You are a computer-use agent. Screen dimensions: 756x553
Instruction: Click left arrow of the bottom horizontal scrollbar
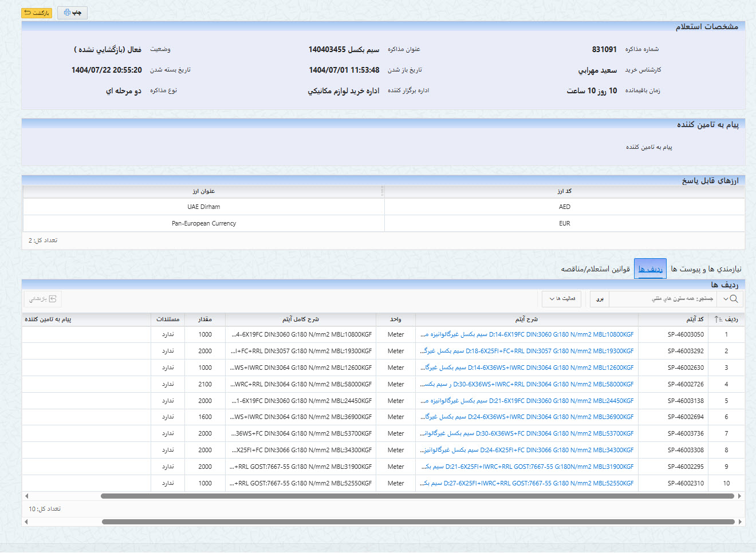point(26,522)
